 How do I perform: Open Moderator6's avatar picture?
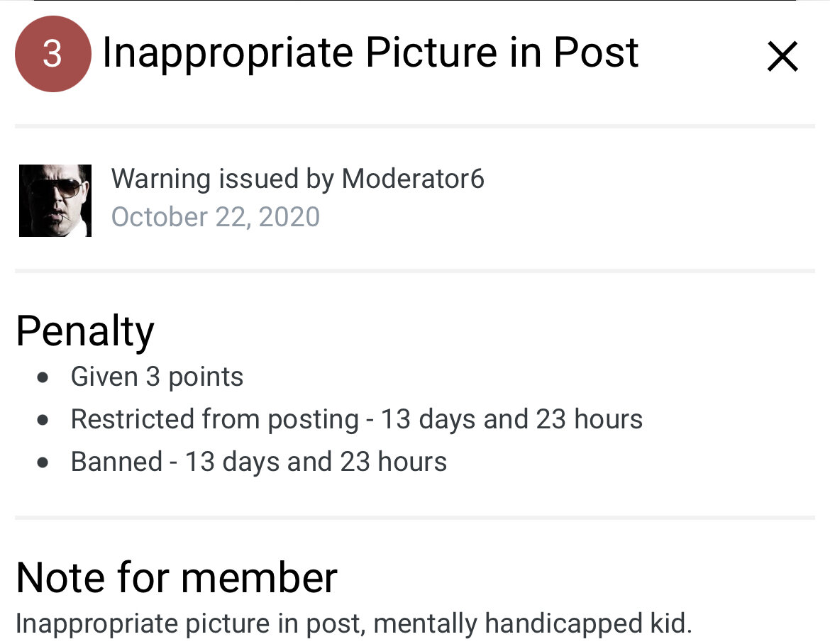click(55, 200)
